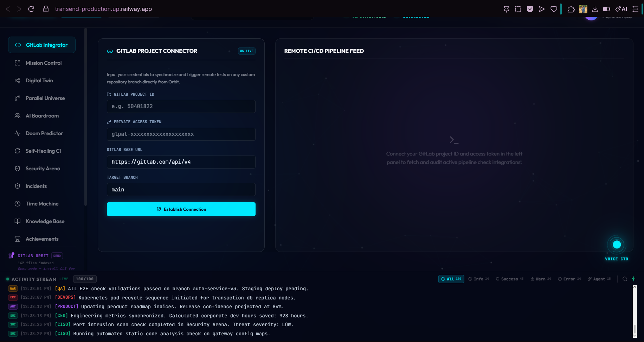Click the activity stream scrollbar thumb
This screenshot has height=342, width=644.
[635, 329]
